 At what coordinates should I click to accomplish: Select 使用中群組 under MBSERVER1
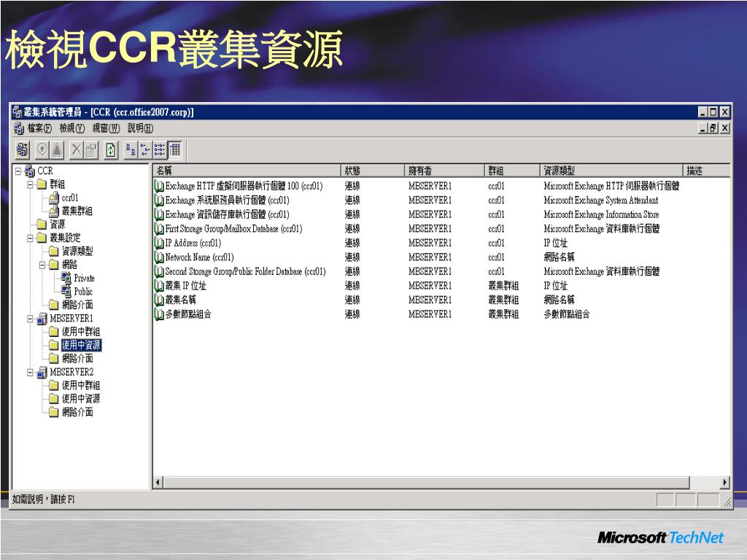(x=81, y=332)
